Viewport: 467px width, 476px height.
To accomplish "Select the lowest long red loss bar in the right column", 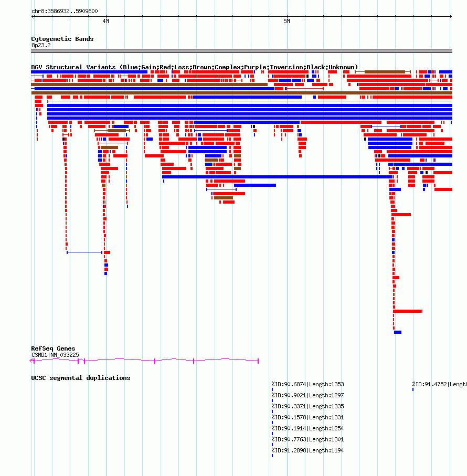I will [408, 311].
